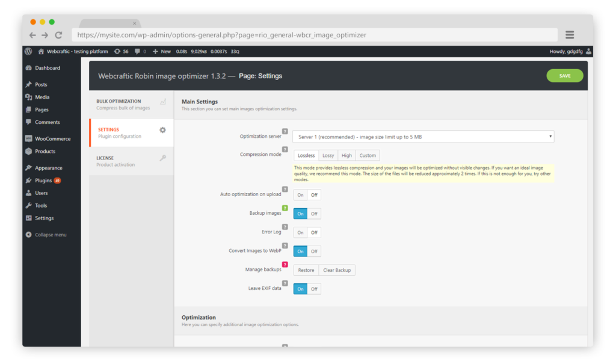This screenshot has width=616, height=364.
Task: Open help hint for Leave EXIF data
Action: tap(285, 283)
